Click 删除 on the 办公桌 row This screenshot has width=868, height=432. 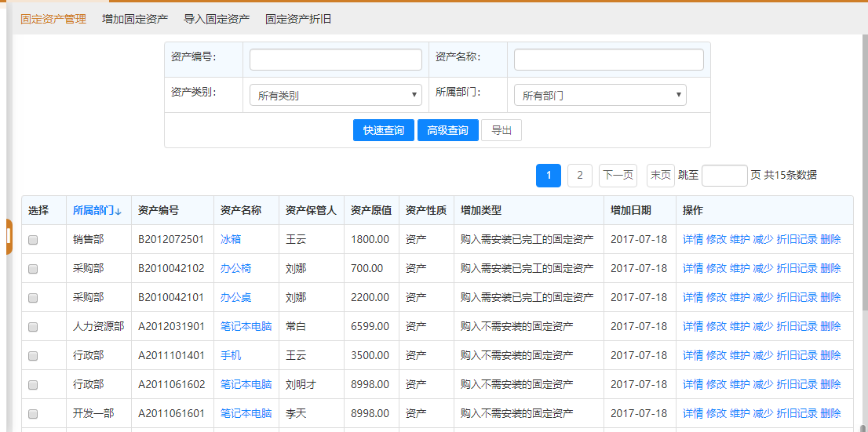830,297
